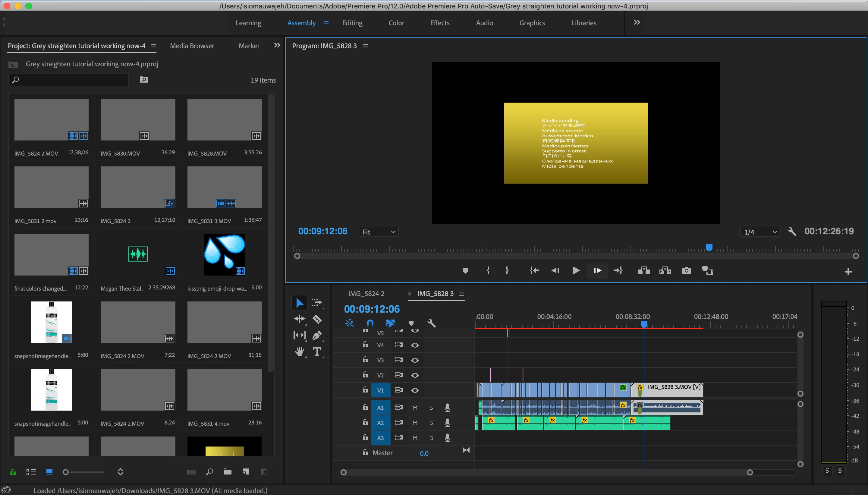The height and width of the screenshot is (495, 868).
Task: Mute the A1 audio track
Action: 415,408
